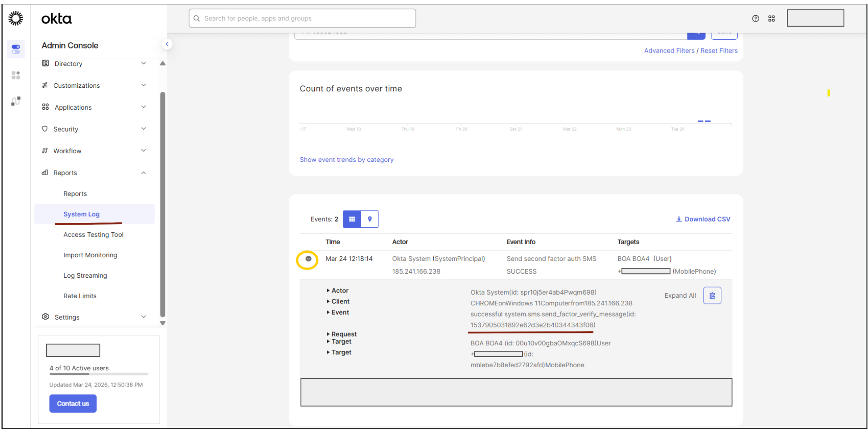The height and width of the screenshot is (431, 868).
Task: Click the Contact us button
Action: [x=73, y=403]
